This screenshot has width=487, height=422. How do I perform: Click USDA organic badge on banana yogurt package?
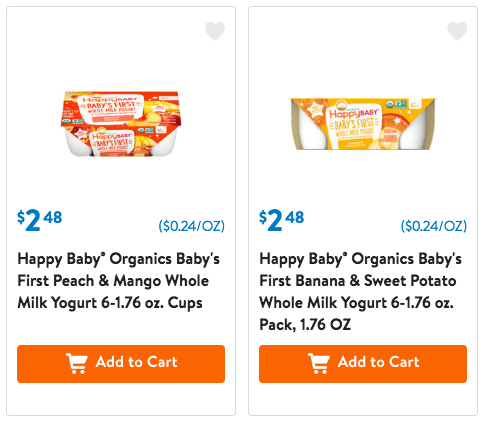(390, 105)
